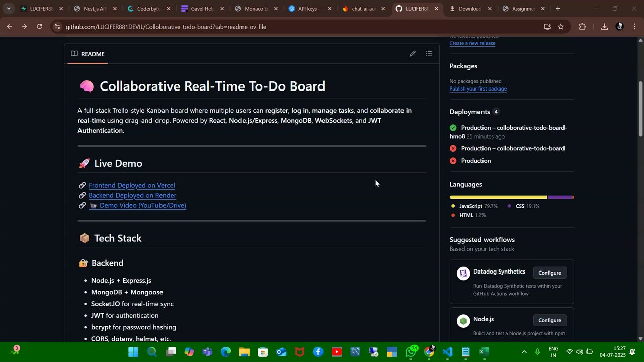
Task: Click CSS 19.1% language entry
Action: (x=523, y=206)
